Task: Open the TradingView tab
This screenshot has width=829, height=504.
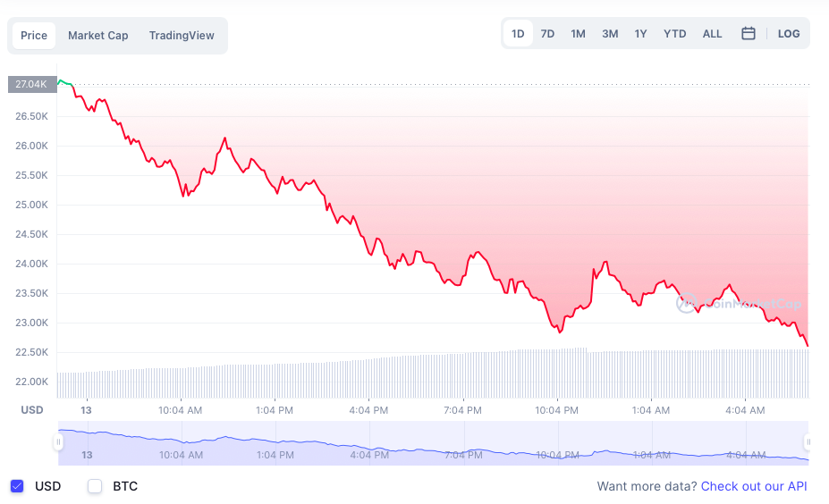Action: [x=182, y=36]
